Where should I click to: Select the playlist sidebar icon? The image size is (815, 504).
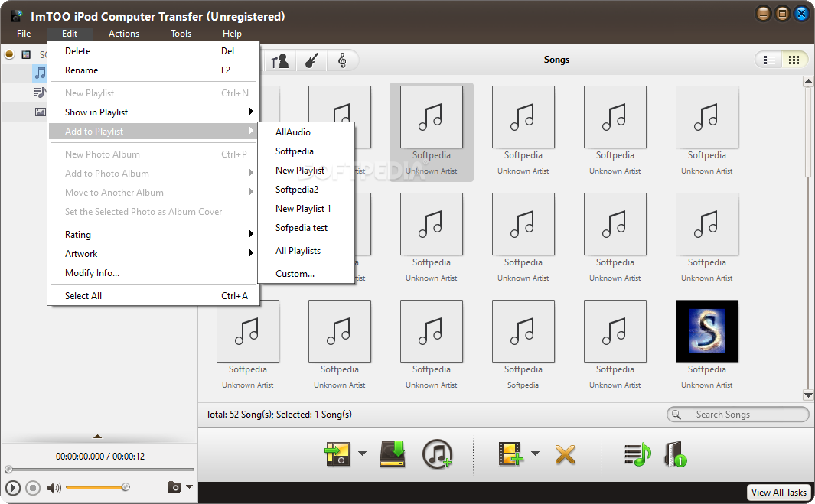[x=40, y=93]
